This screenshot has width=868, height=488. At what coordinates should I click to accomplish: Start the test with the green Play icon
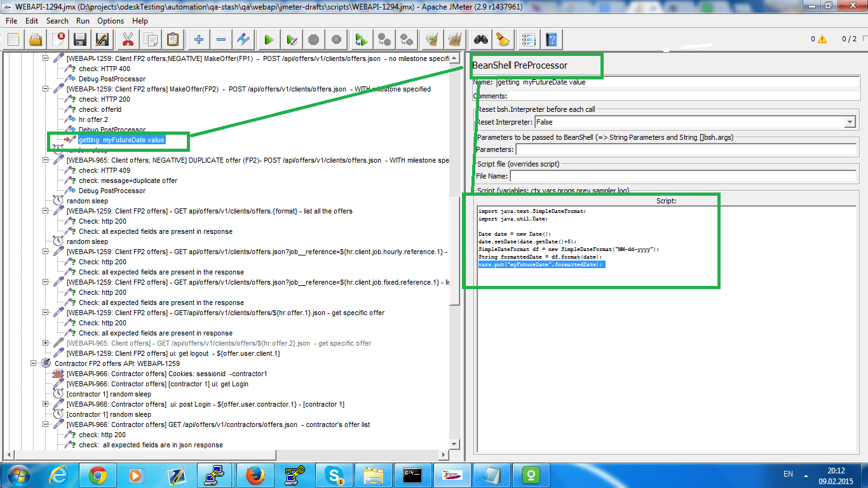coord(268,39)
